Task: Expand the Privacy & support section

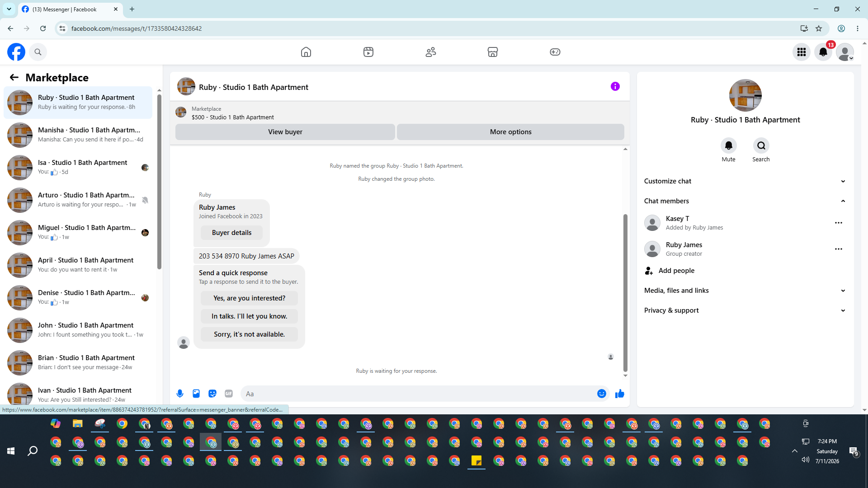Action: point(745,310)
